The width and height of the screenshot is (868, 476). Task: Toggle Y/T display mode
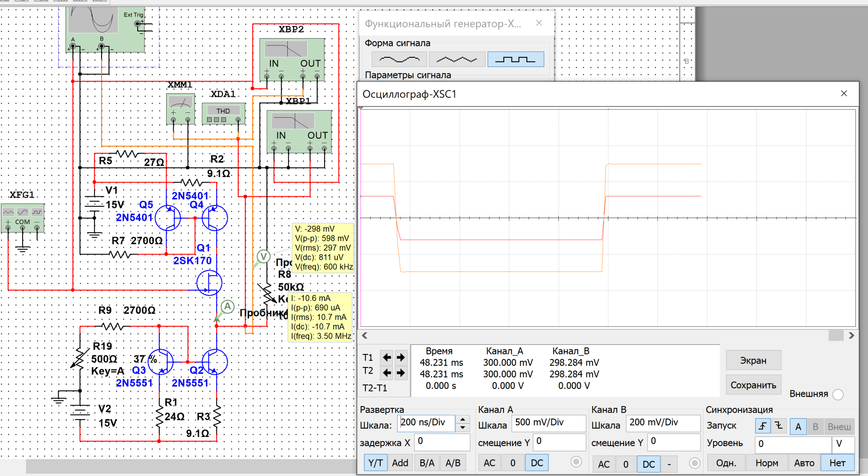coord(375,463)
